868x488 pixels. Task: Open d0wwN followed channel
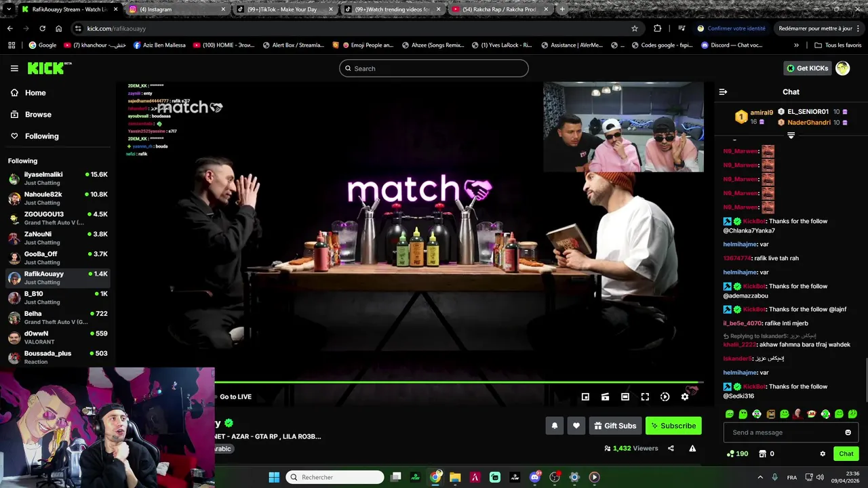[x=58, y=338]
